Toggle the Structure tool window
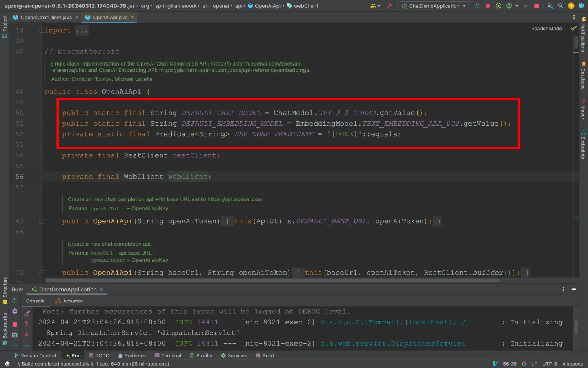The height and width of the screenshot is (368, 588). (5, 290)
